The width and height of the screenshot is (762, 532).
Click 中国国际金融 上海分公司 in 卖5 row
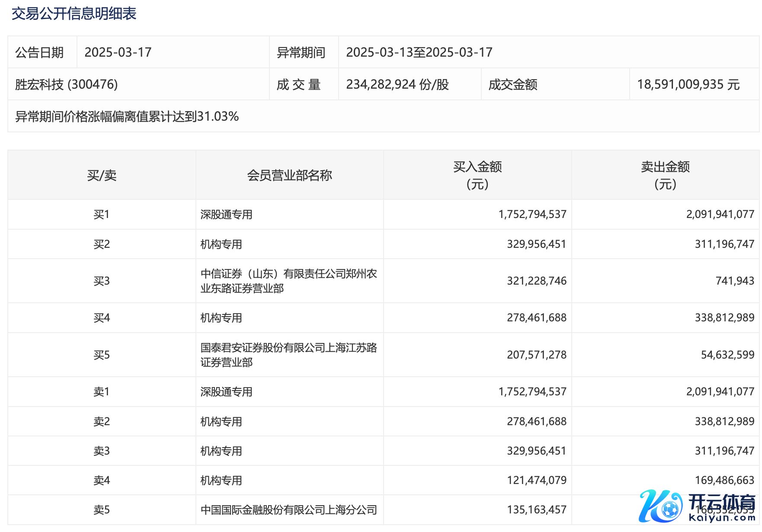pos(288,510)
